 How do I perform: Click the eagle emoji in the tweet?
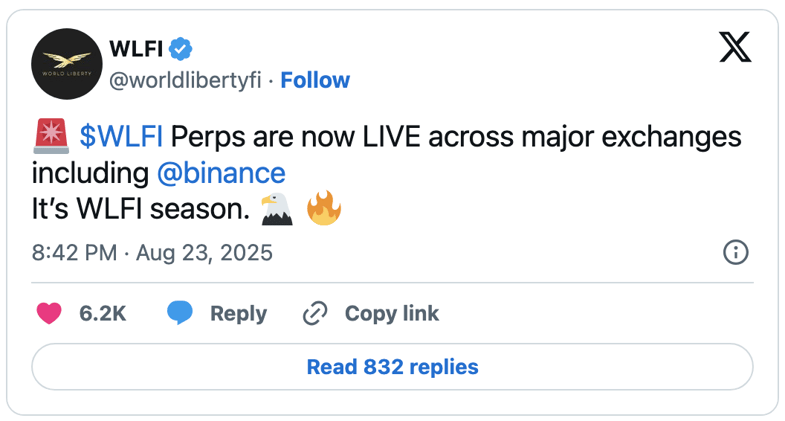click(x=277, y=209)
